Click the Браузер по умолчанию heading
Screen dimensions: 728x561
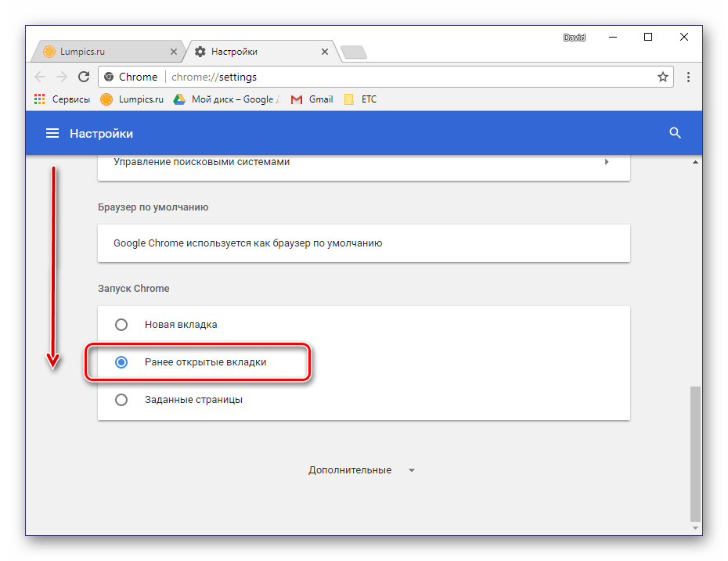coord(153,207)
